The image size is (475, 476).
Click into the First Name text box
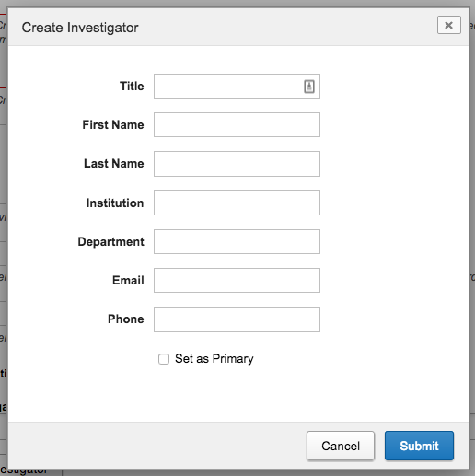point(237,125)
